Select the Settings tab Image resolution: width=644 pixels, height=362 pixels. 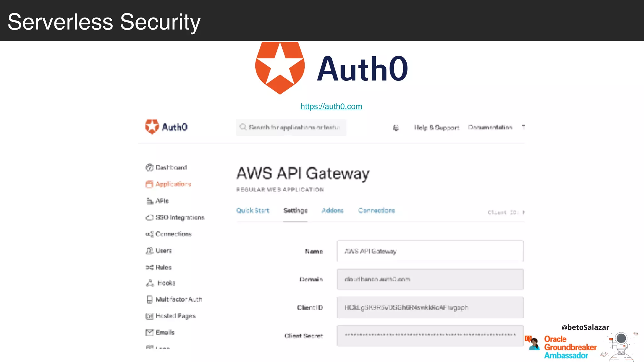click(295, 211)
